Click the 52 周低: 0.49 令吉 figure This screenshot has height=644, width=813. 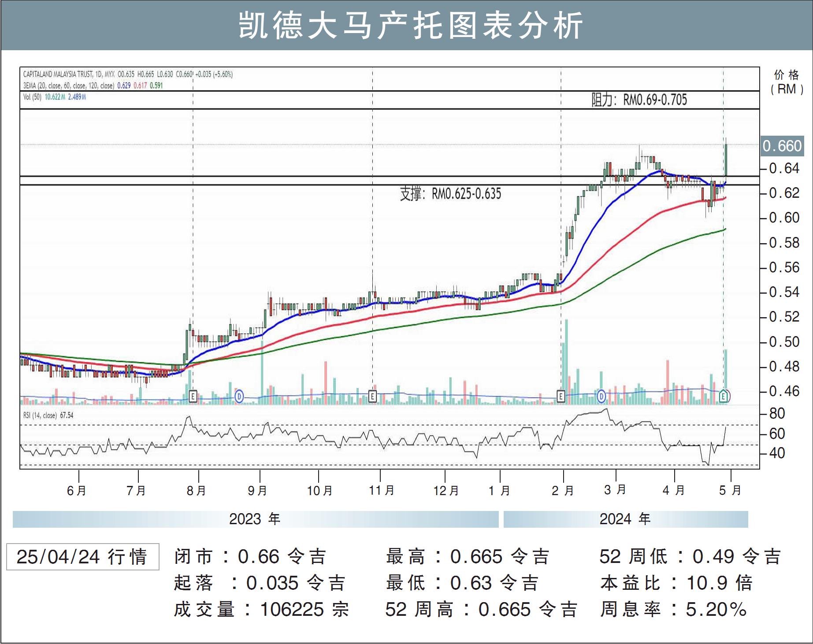point(690,557)
